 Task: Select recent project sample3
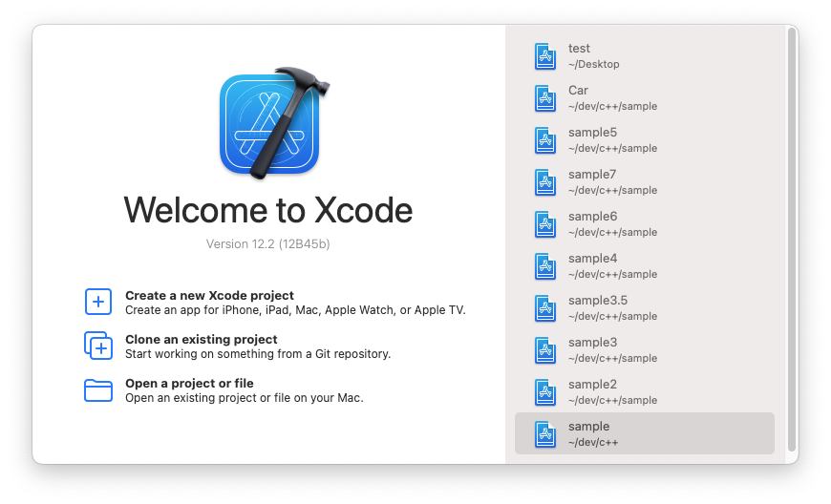coord(645,350)
